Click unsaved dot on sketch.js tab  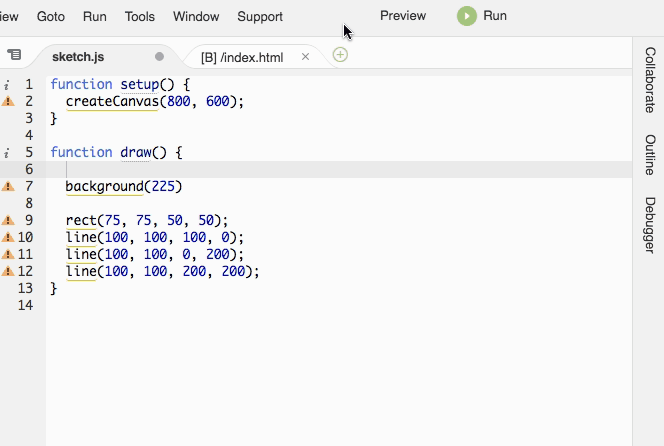[159, 56]
